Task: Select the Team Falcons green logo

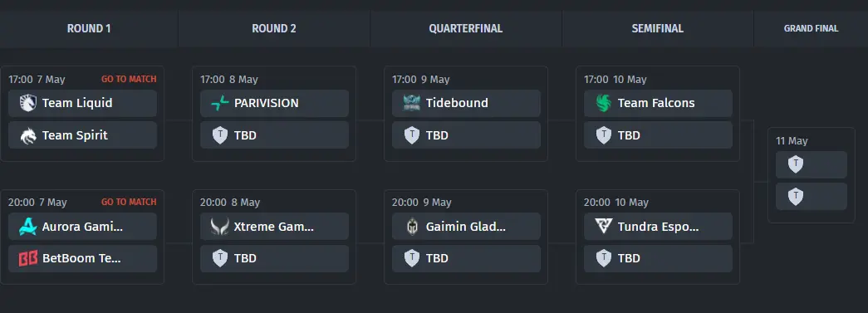Action: pyautogui.click(x=603, y=103)
